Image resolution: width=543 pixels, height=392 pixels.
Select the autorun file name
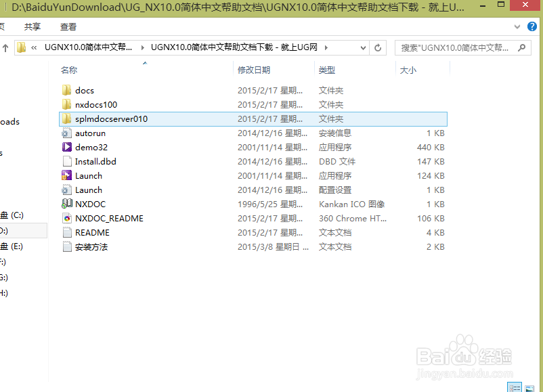(90, 133)
